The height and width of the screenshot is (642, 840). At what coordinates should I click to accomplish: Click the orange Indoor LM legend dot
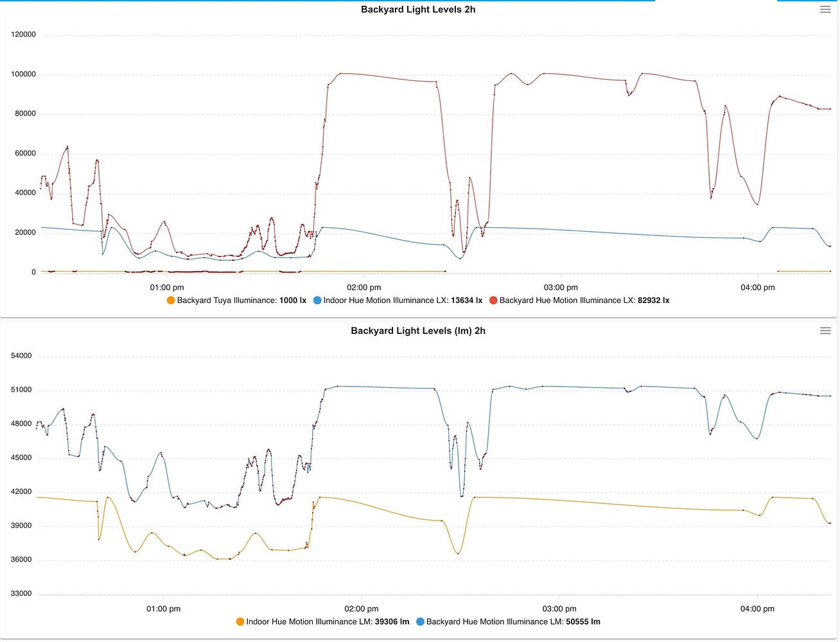pos(240,621)
